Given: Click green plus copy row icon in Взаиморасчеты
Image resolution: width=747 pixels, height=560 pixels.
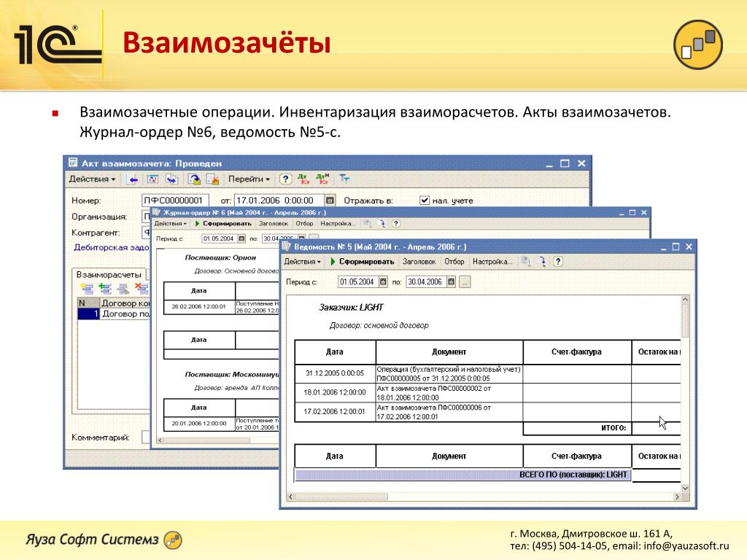Looking at the screenshot, I should click(x=105, y=289).
